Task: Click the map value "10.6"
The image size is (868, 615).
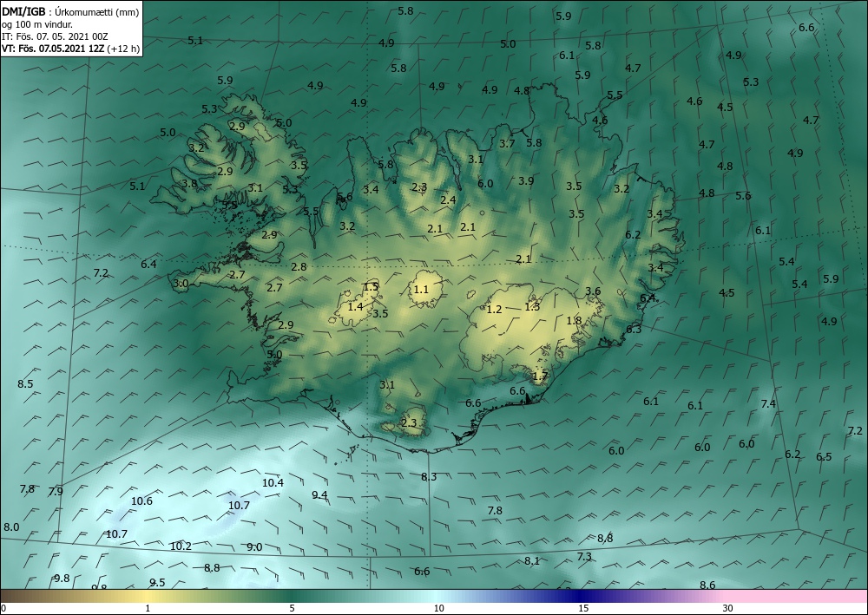Action: pos(141,501)
